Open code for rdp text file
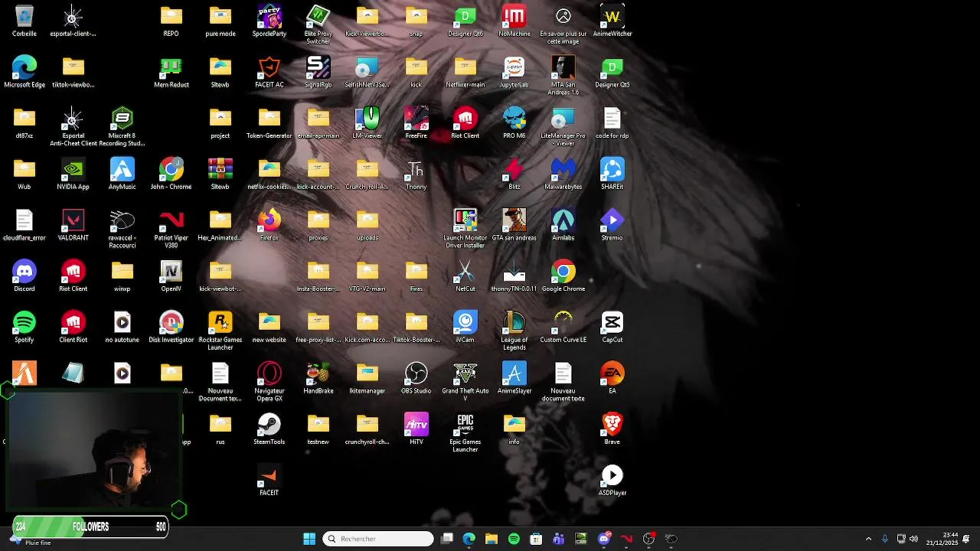 pyautogui.click(x=612, y=123)
